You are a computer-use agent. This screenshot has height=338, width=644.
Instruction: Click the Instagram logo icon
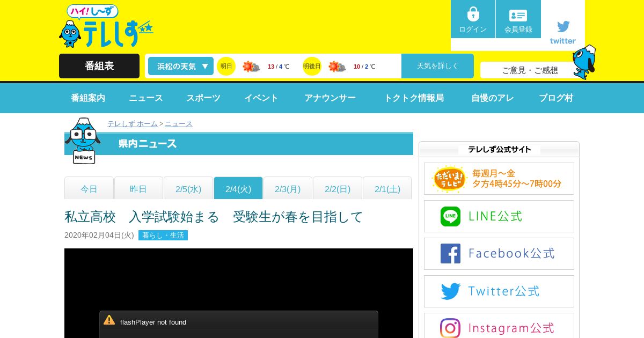(450, 328)
